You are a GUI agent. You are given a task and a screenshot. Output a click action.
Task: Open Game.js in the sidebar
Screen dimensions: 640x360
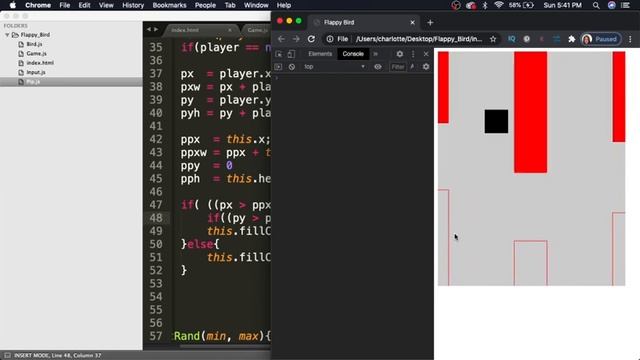pos(36,53)
